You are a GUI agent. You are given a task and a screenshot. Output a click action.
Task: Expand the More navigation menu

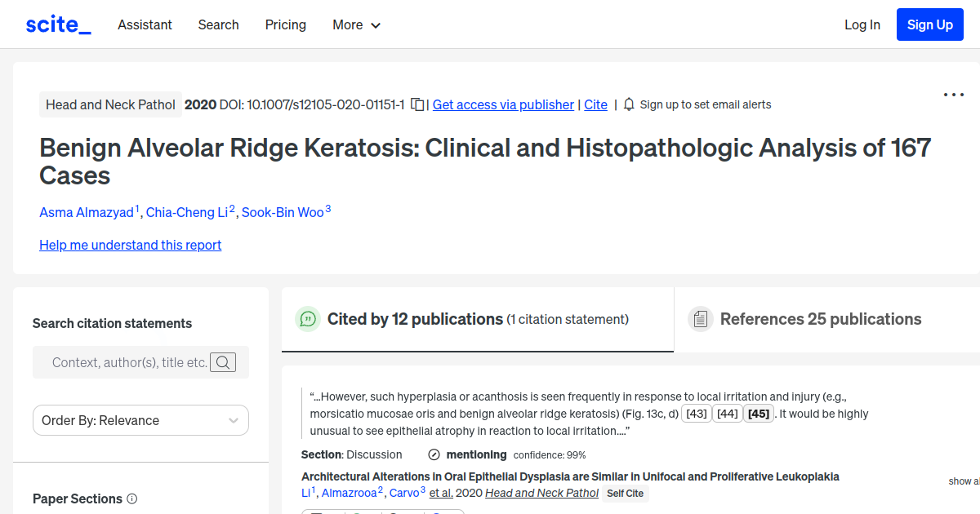click(356, 24)
